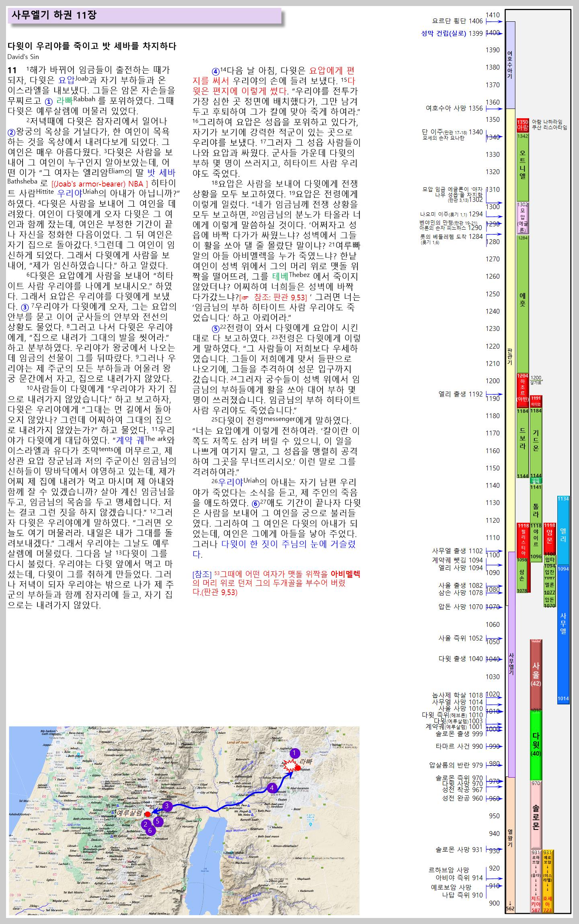This screenshot has height=924, width=579.
Task: Click the green place name 테베
Action: pos(280,277)
